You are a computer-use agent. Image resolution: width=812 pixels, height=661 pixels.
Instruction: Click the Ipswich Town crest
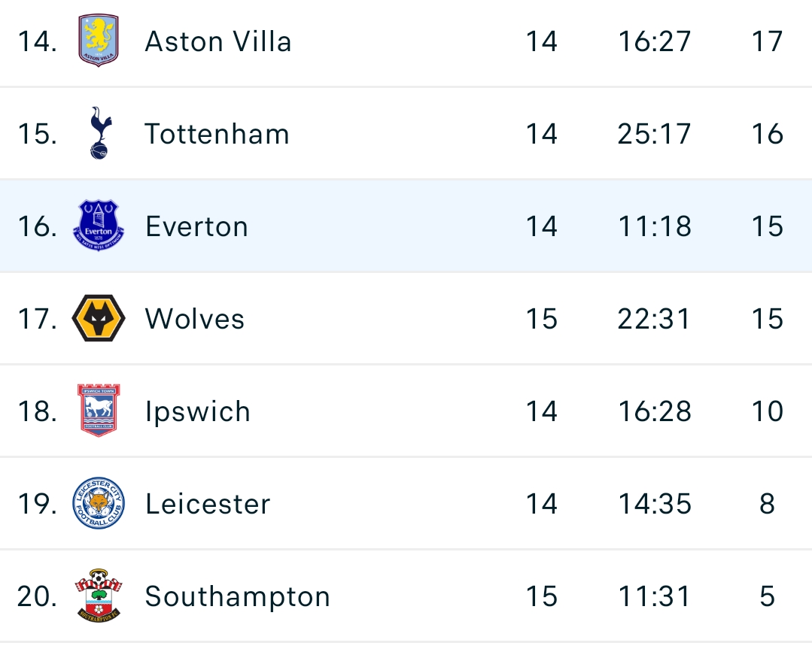click(99, 410)
